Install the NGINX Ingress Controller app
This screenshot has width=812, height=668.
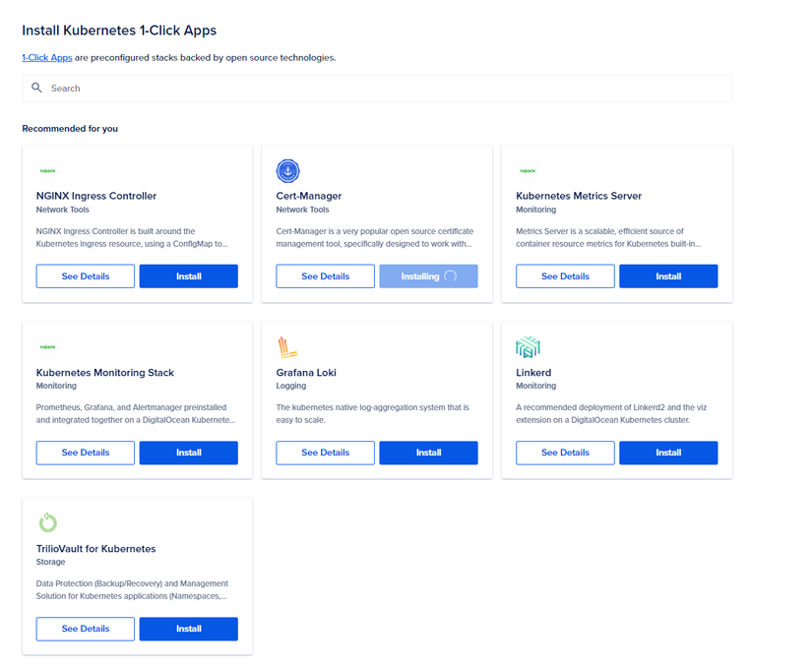(x=188, y=276)
